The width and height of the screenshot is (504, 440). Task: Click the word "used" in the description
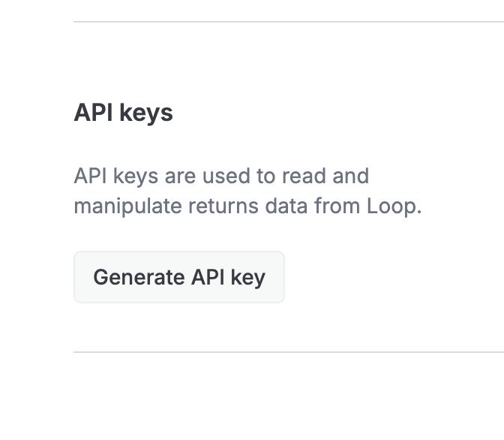tap(229, 176)
